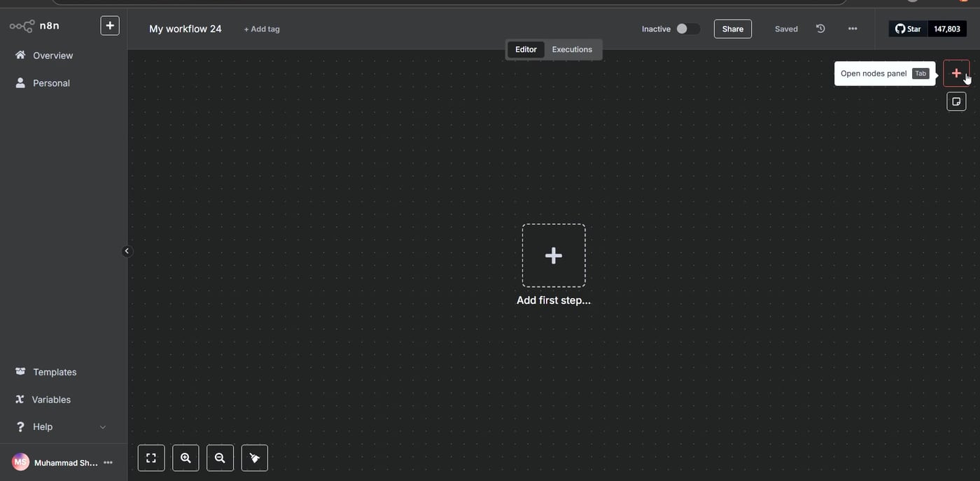
Task: Open the Personal section
Action: pos(51,83)
